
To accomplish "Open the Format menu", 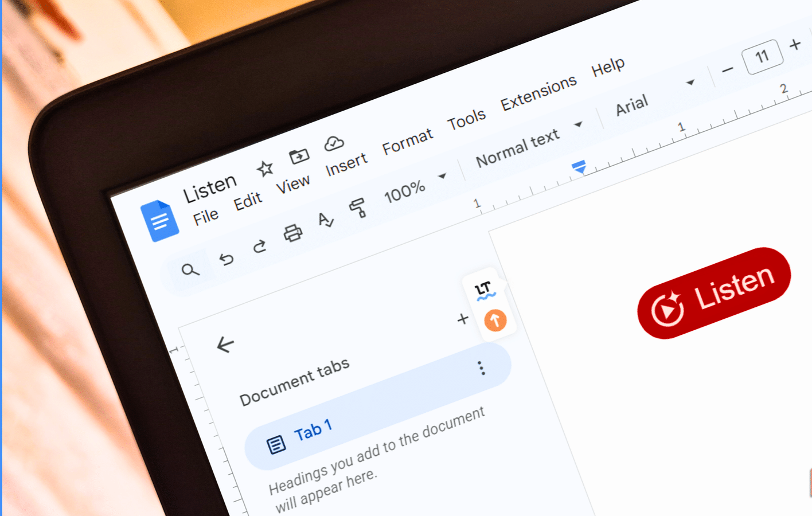I will click(x=408, y=142).
